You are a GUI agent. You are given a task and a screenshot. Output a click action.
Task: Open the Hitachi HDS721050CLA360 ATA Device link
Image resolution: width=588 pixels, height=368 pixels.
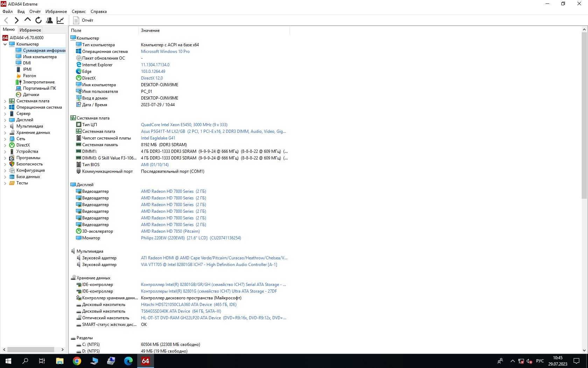[x=189, y=305]
